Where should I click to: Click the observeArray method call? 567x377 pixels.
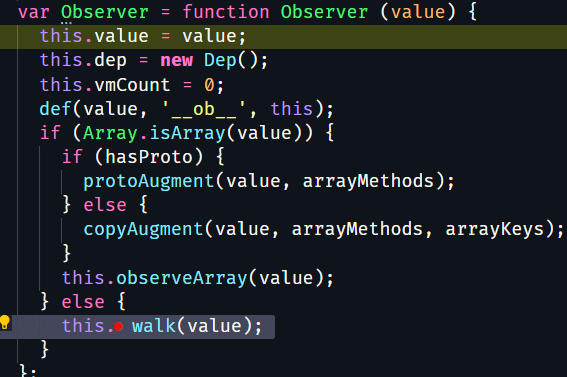[x=182, y=278]
